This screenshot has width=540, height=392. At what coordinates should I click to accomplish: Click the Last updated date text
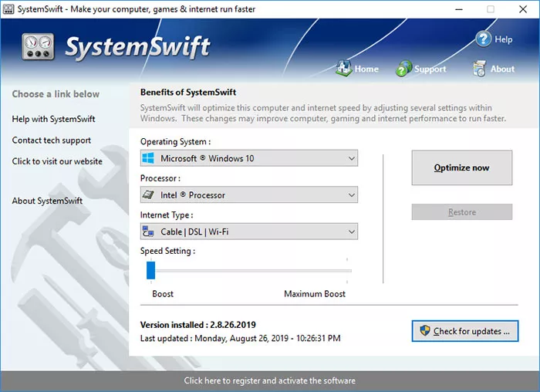tap(241, 338)
